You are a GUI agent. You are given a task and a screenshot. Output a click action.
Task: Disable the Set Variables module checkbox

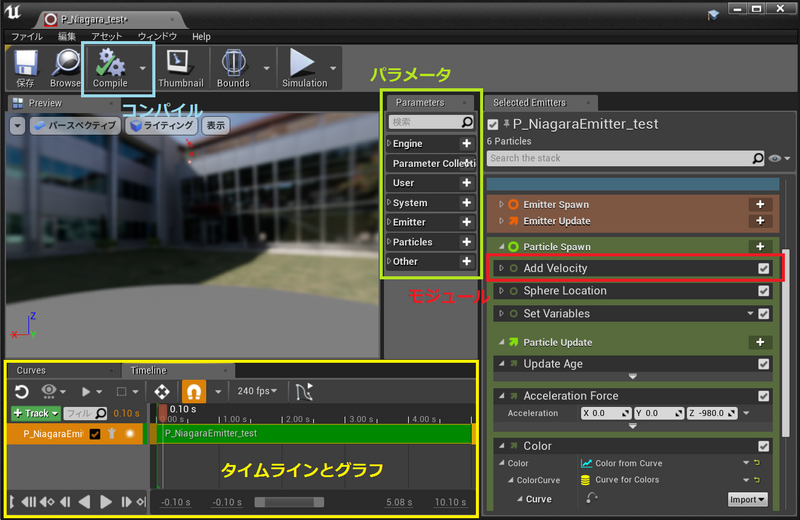[764, 314]
